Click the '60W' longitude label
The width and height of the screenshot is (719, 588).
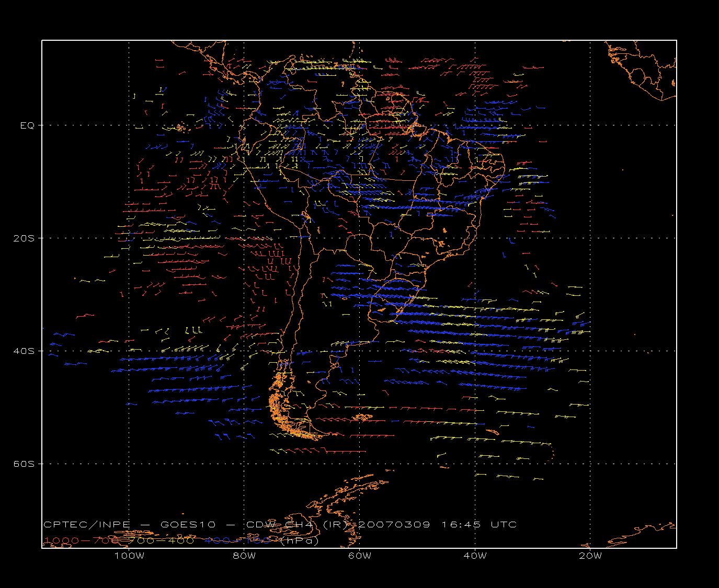click(360, 556)
